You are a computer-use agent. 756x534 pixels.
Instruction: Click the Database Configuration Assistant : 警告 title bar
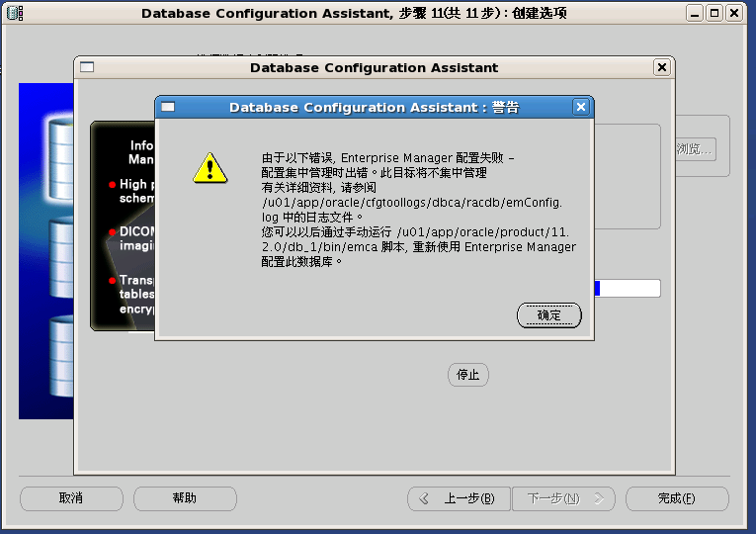tap(375, 107)
